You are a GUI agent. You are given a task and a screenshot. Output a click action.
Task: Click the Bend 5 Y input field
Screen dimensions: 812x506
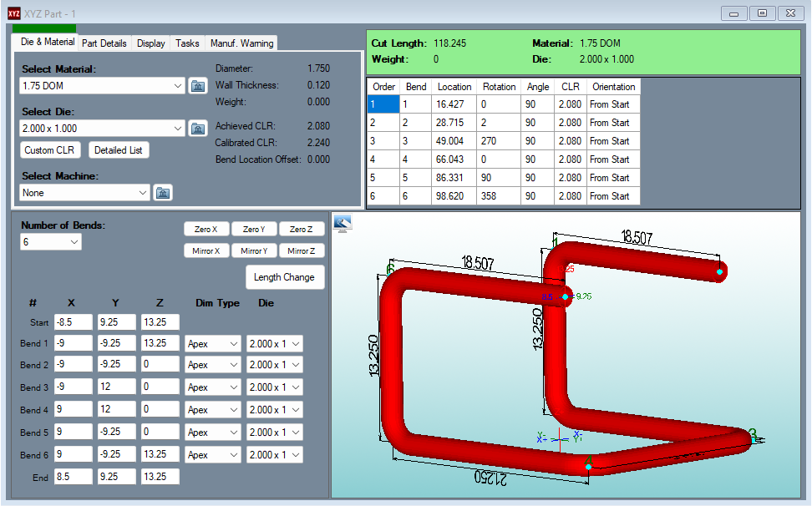coord(117,432)
